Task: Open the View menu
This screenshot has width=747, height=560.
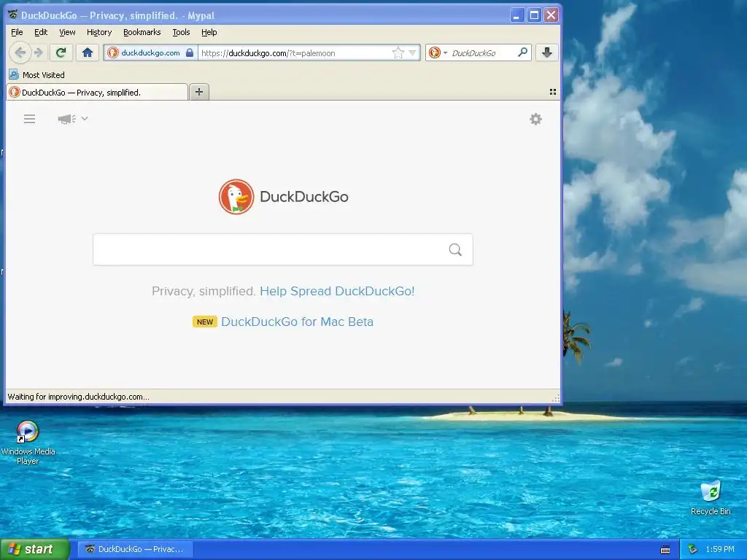Action: point(67,32)
